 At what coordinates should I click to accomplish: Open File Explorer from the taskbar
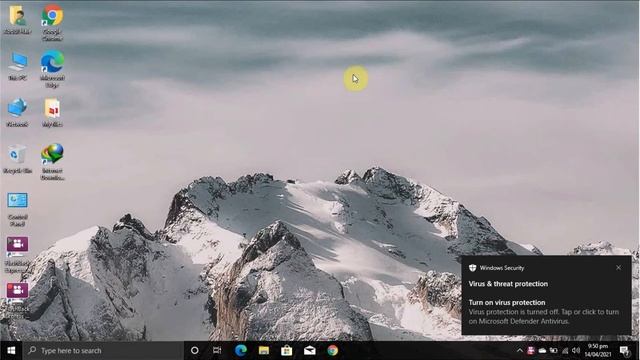[x=264, y=350]
